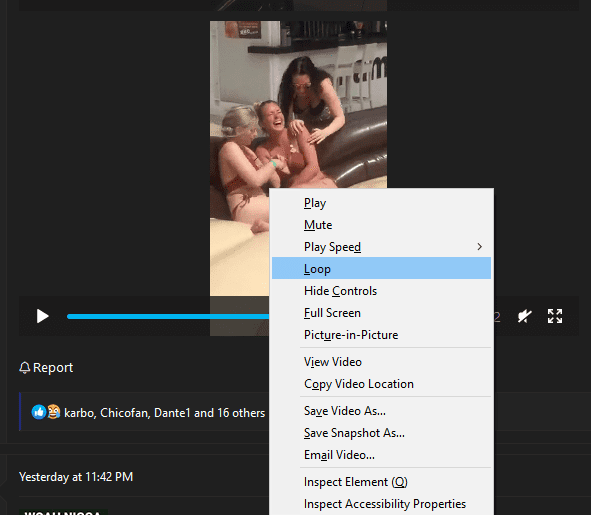
Task: Toggle Hide Controls in the menu
Action: [381, 291]
